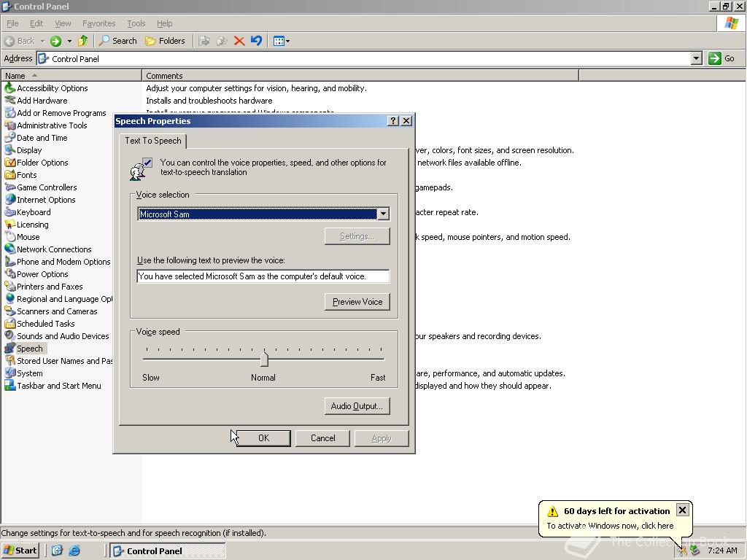Select the Keyboard icon
This screenshot has height=560, width=747.
point(10,212)
